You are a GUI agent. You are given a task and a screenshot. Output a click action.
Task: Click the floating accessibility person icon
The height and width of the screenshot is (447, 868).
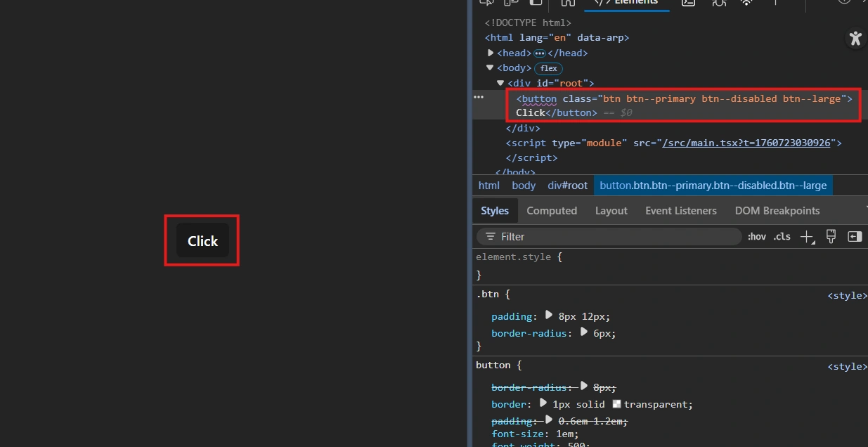[x=855, y=39]
